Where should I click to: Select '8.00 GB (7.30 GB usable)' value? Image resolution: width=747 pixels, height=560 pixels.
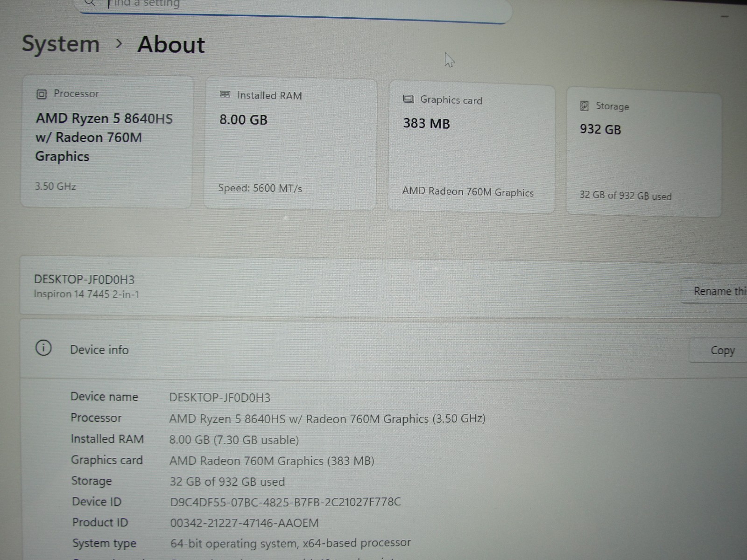click(234, 440)
